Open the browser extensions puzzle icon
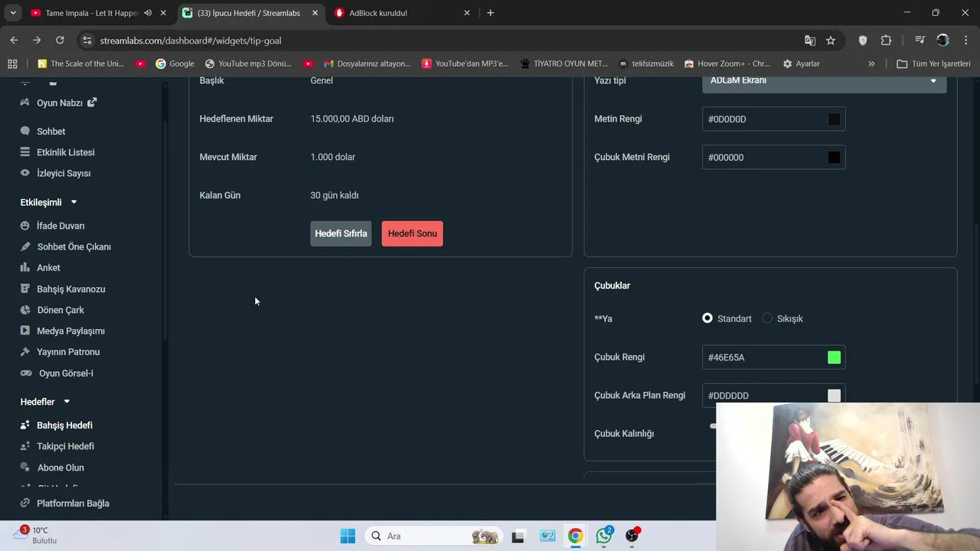Screen dimensions: 980x551 coord(886,41)
